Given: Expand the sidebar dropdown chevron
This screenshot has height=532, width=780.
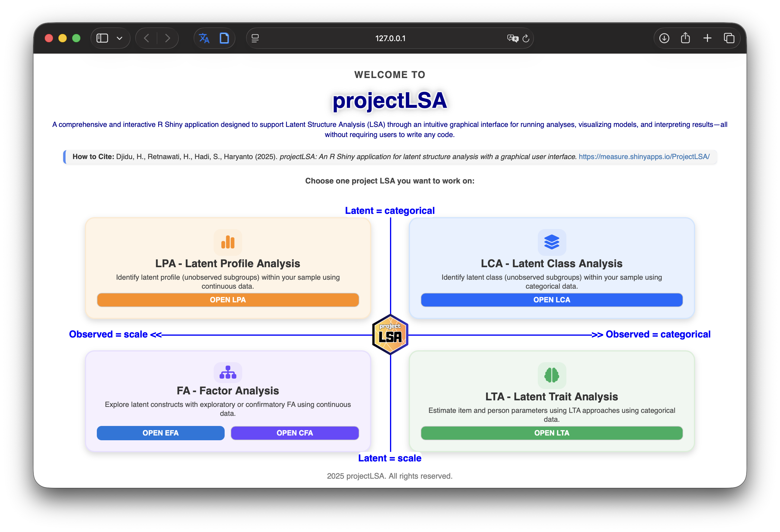Looking at the screenshot, I should [119, 38].
